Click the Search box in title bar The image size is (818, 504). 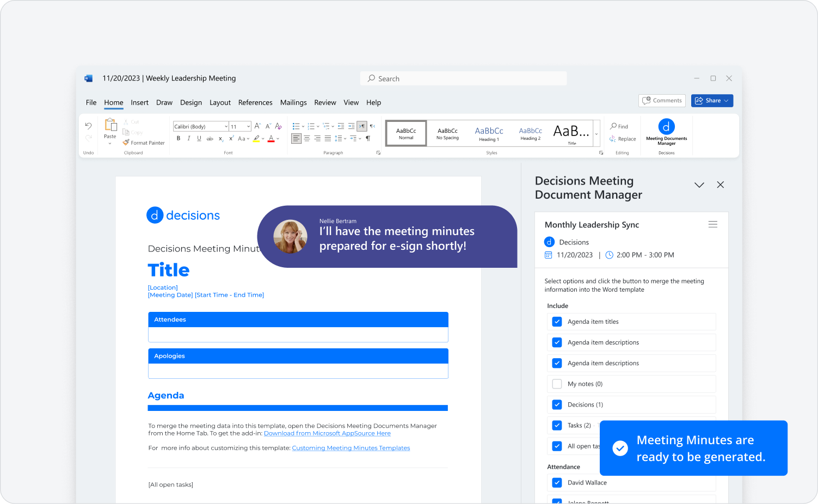click(463, 78)
